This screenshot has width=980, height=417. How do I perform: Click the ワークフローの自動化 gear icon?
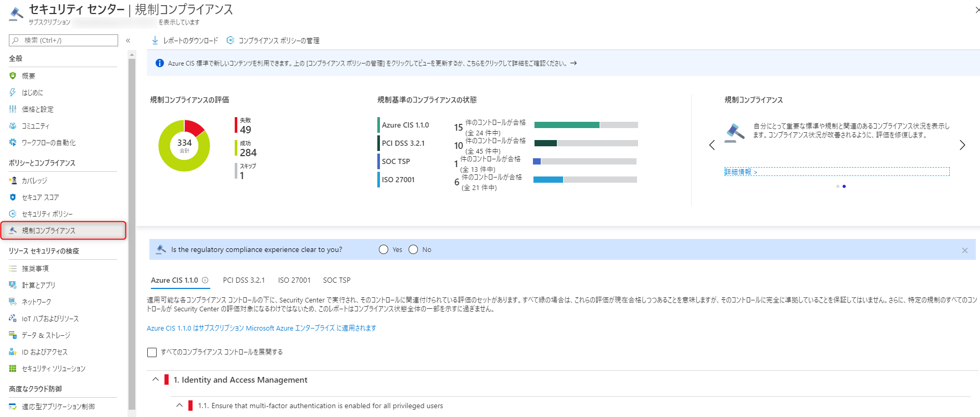coord(12,142)
